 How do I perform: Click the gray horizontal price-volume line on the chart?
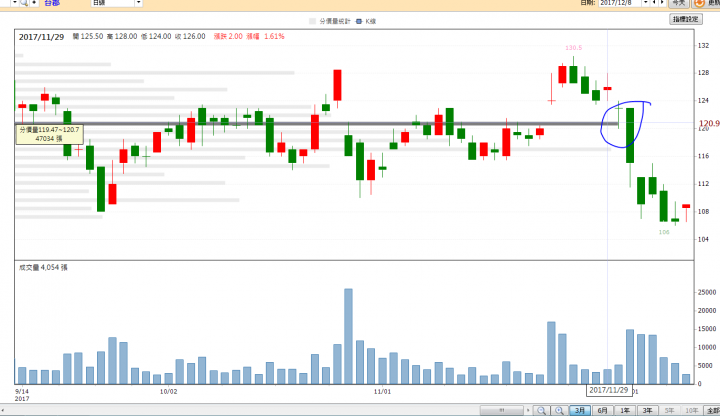[317, 124]
